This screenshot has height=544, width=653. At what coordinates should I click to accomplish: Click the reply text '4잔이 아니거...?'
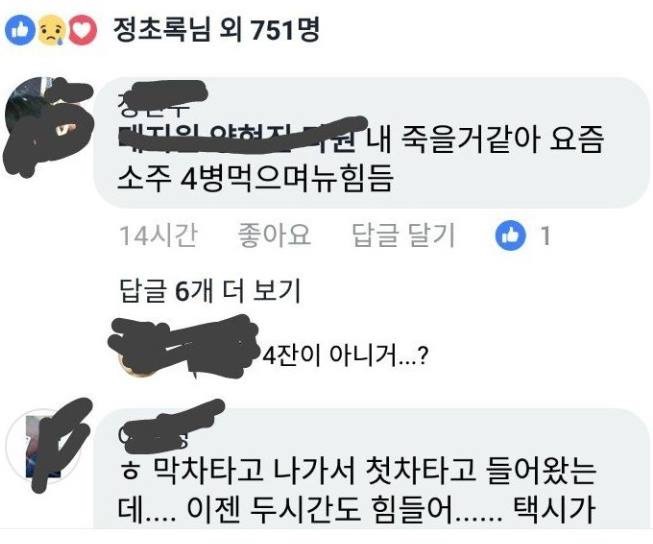[345, 355]
